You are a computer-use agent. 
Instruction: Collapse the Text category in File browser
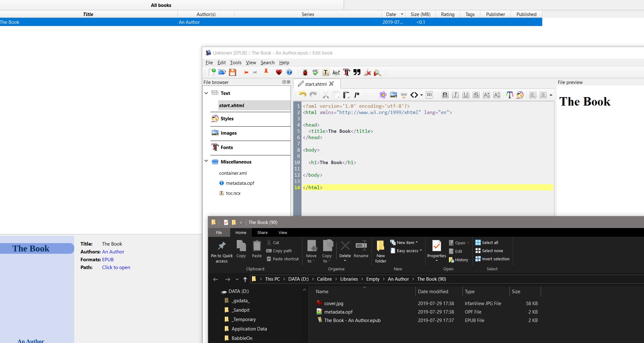point(206,93)
